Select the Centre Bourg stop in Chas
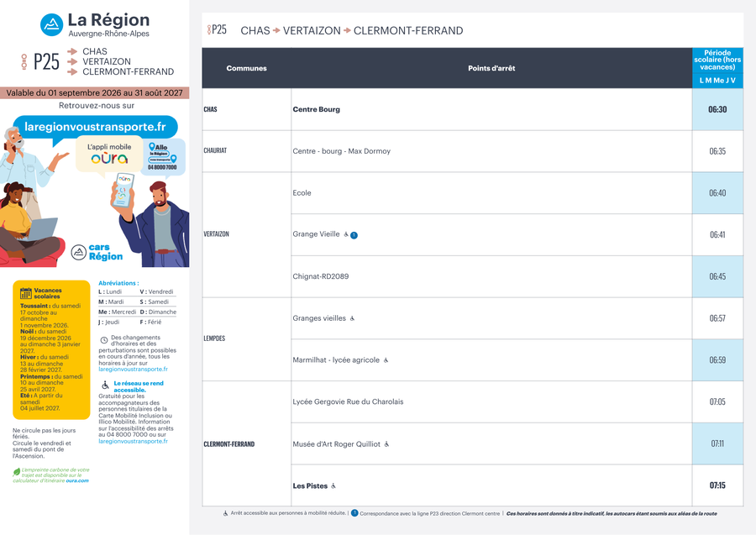Image resolution: width=756 pixels, height=535 pixels. [x=317, y=109]
